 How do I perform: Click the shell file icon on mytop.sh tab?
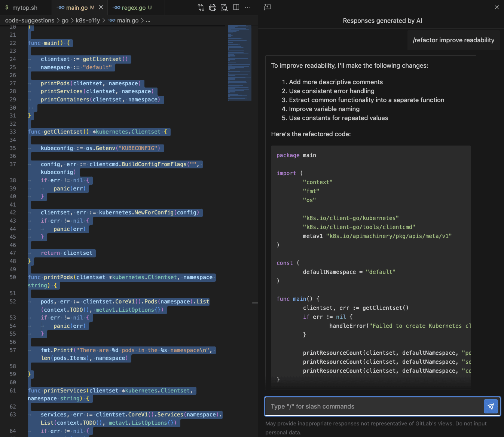pyautogui.click(x=7, y=7)
